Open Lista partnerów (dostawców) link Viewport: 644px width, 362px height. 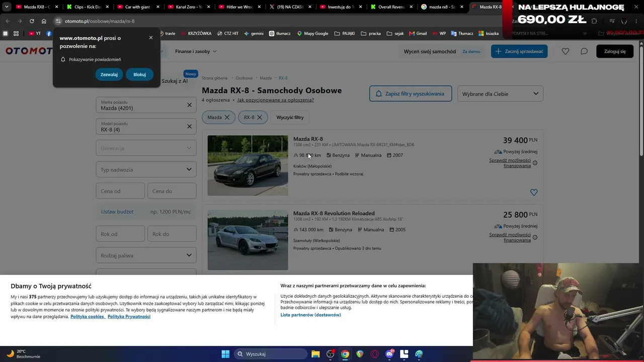(x=311, y=315)
